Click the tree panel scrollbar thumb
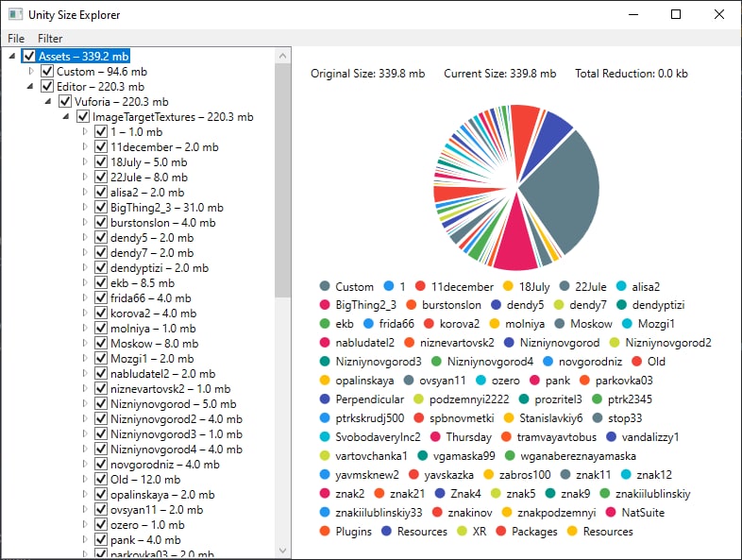This screenshot has width=742, height=560. (x=283, y=179)
